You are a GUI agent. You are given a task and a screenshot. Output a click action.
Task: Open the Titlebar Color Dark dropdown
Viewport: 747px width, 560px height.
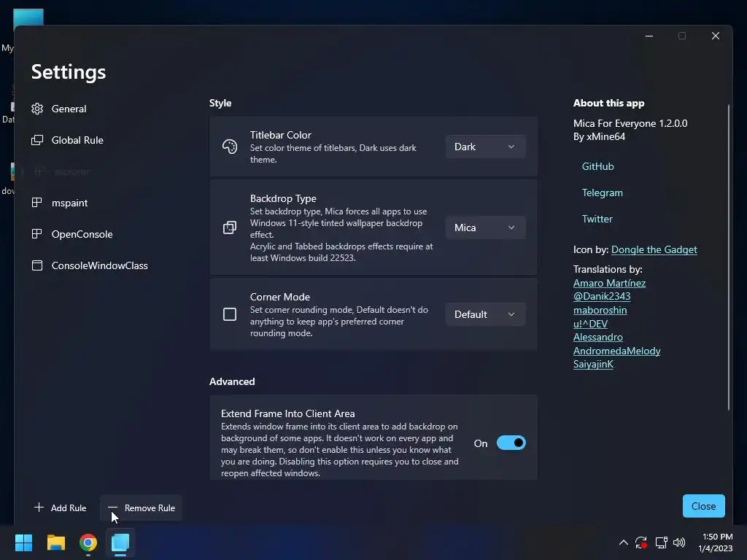tap(485, 147)
